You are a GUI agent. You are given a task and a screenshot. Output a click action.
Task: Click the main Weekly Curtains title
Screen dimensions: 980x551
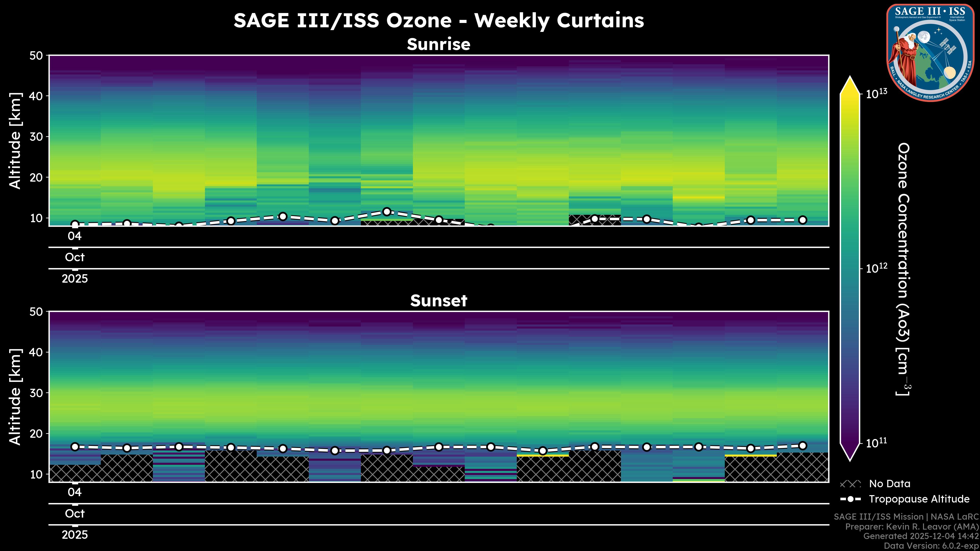click(439, 20)
